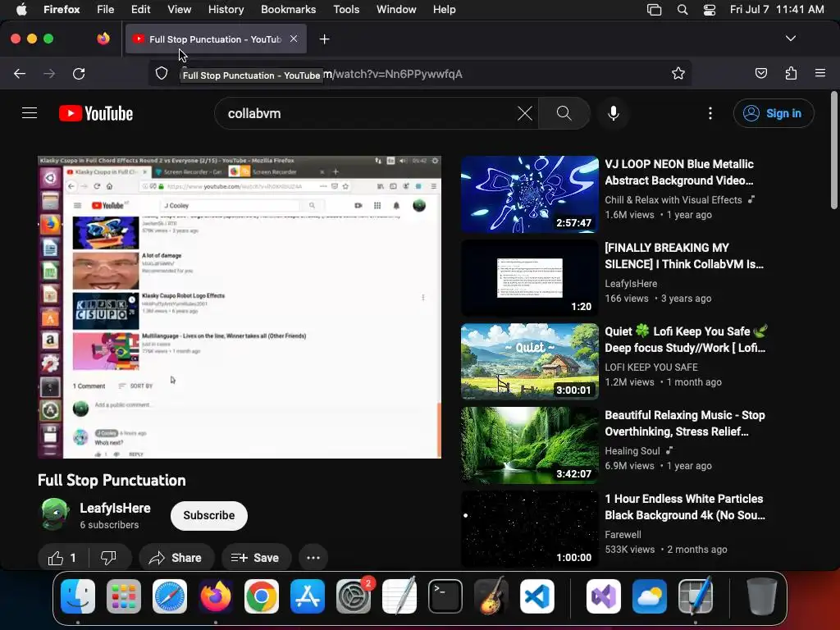Viewport: 840px width, 630px height.
Task: Open the Firefox extensions puzzle icon
Action: [791, 73]
